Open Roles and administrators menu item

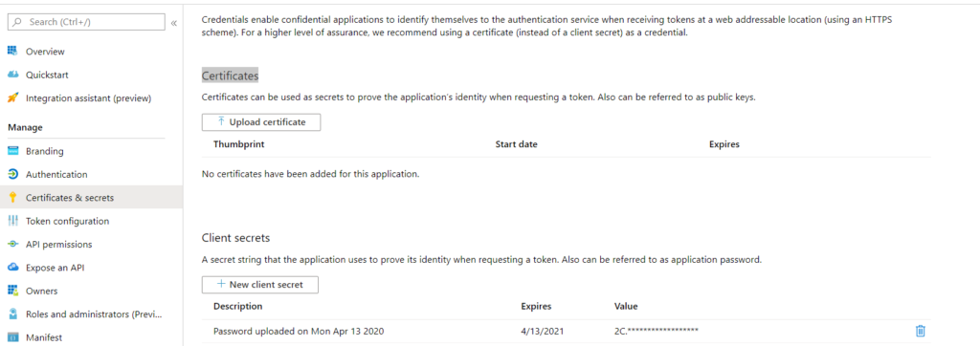[x=91, y=314]
